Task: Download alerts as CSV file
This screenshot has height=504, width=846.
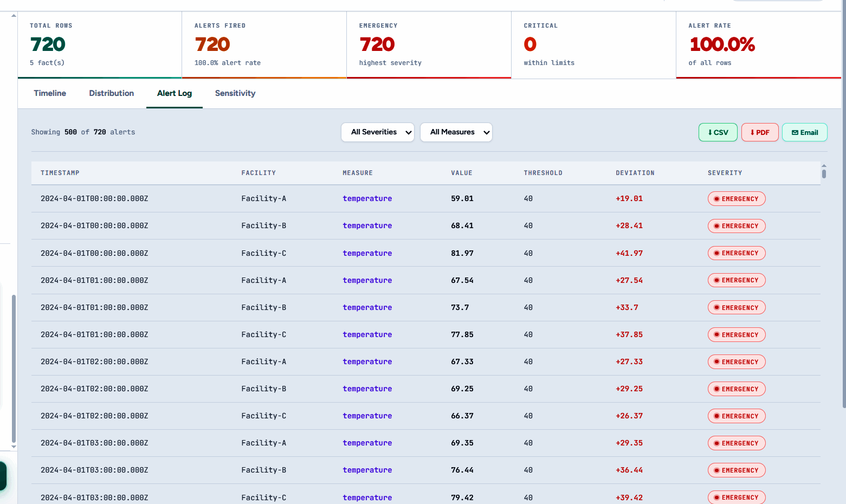Action: coord(718,132)
